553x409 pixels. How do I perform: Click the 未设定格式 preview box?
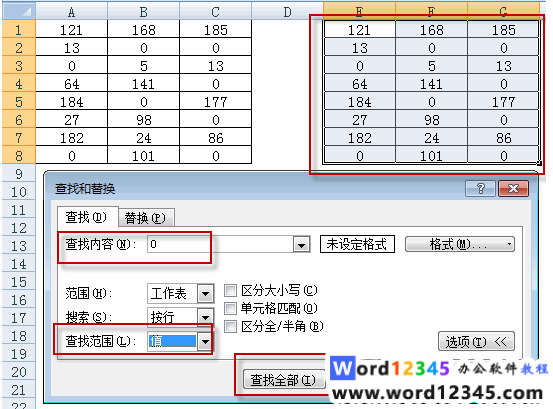pos(357,244)
